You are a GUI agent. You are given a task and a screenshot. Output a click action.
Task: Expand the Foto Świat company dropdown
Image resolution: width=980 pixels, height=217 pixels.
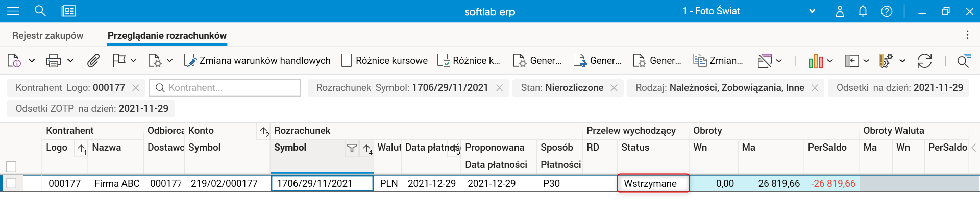tap(812, 11)
